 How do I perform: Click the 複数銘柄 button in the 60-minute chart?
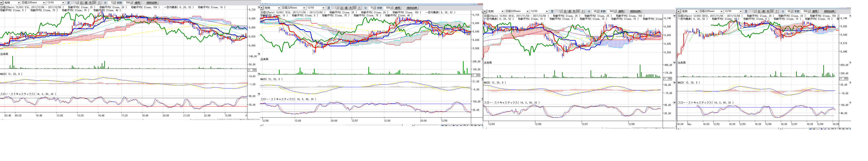tap(829, 11)
